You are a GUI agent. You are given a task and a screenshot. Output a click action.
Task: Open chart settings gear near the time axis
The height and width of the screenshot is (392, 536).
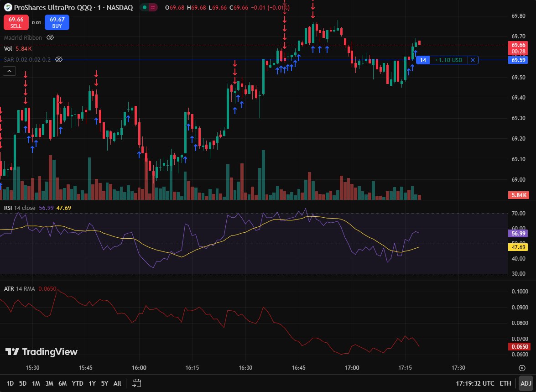point(521,368)
